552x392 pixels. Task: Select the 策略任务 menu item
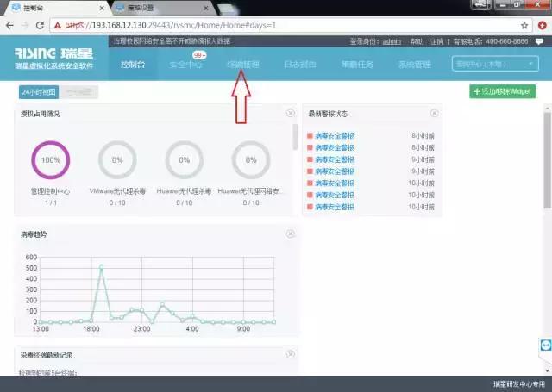[x=357, y=65]
